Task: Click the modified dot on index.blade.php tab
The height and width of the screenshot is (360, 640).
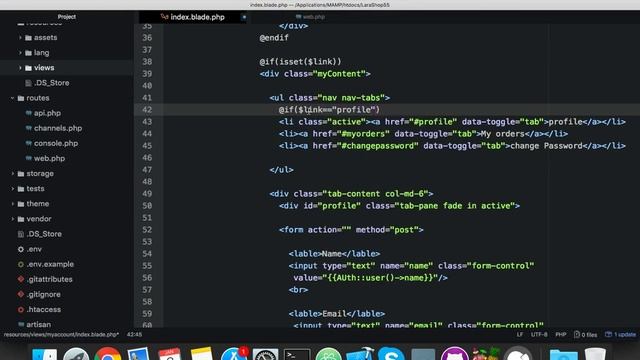Action: click(x=244, y=17)
